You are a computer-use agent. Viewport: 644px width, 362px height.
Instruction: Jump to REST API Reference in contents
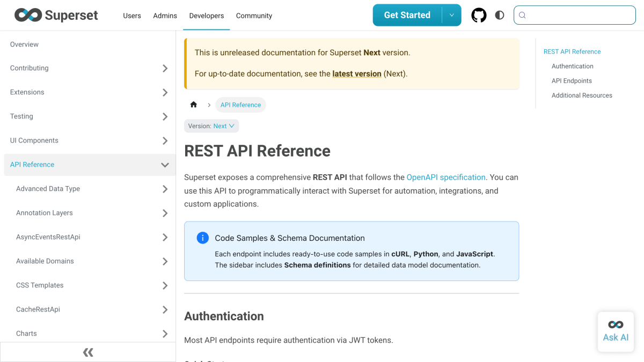[572, 51]
